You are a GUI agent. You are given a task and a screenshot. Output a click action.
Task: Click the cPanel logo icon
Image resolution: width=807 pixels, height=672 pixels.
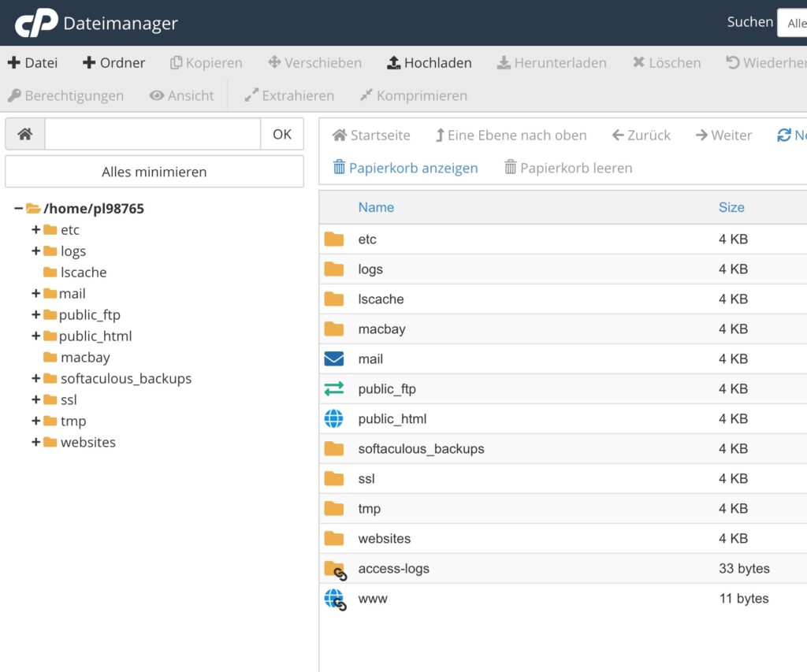coord(36,23)
